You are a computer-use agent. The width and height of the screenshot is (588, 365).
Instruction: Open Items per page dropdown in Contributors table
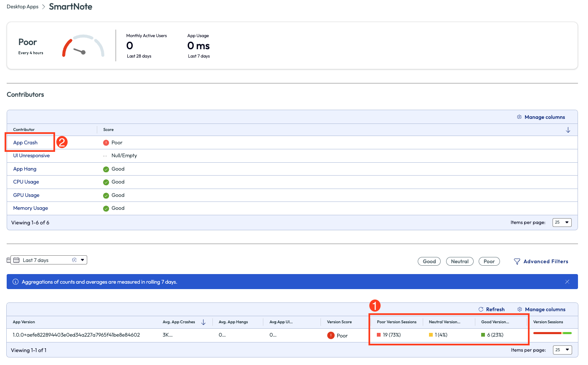[562, 222]
